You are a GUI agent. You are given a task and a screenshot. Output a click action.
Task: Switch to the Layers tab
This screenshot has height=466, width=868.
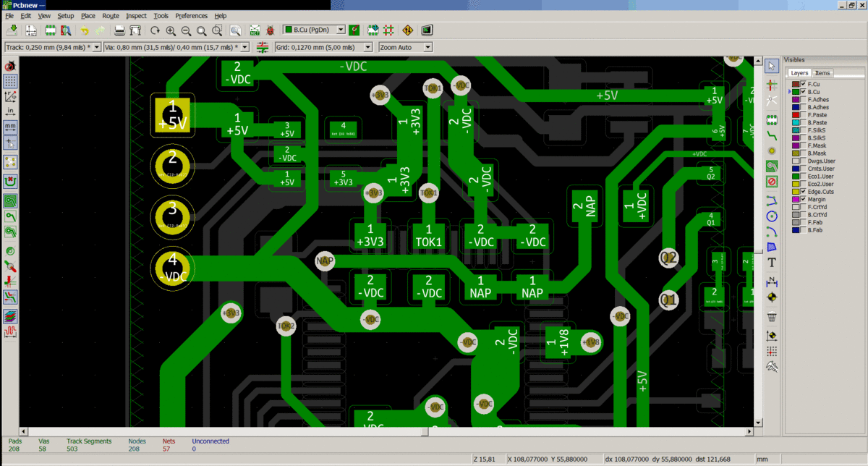click(799, 73)
